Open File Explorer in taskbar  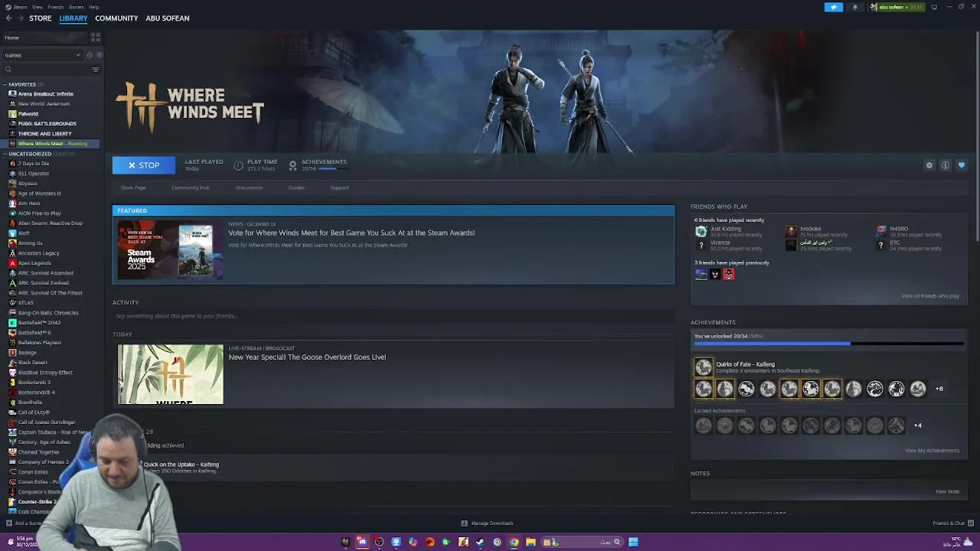(531, 542)
